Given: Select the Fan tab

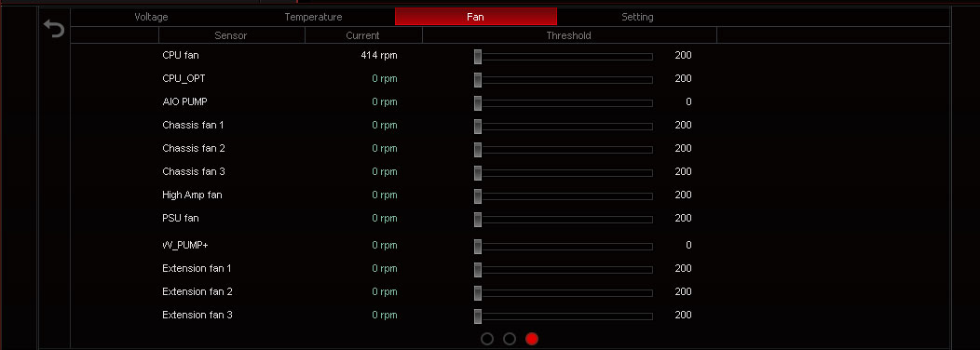Looking at the screenshot, I should pyautogui.click(x=476, y=17).
